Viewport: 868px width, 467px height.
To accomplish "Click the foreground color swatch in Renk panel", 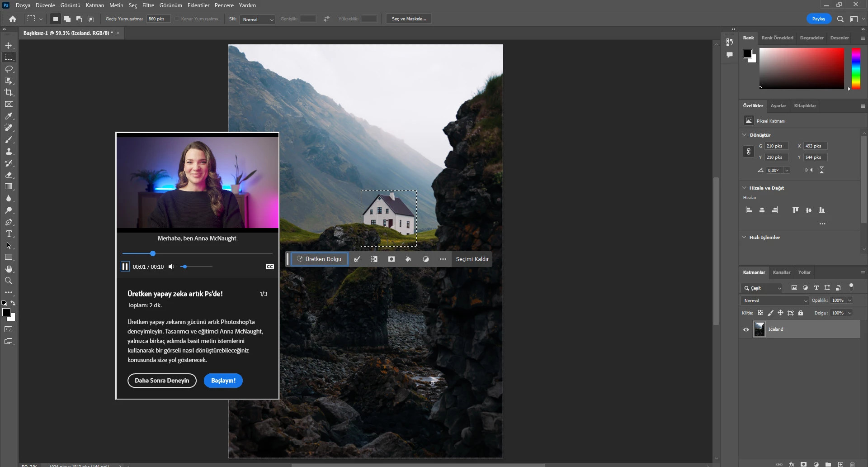I will tap(748, 54).
